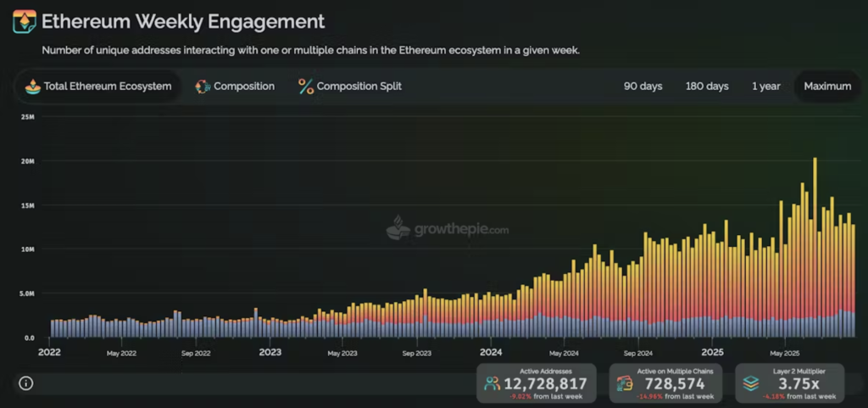Screen dimensions: 868x408
Task: Click the Composition circular icon
Action: tap(203, 86)
